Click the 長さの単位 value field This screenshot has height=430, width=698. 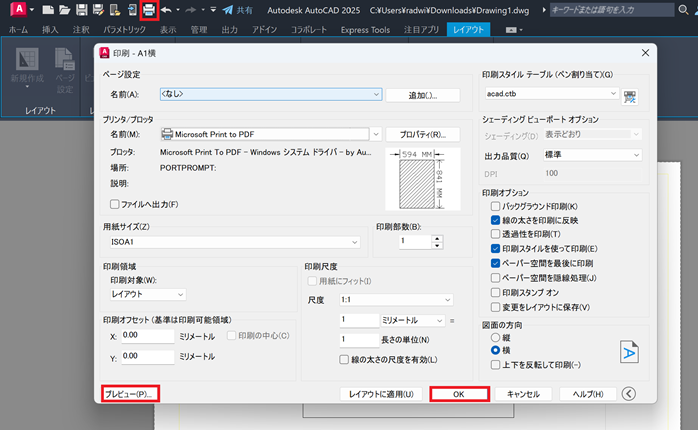click(359, 340)
